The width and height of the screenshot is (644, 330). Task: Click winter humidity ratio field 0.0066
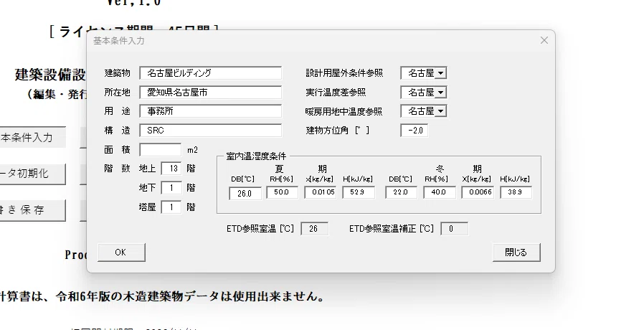click(x=478, y=192)
